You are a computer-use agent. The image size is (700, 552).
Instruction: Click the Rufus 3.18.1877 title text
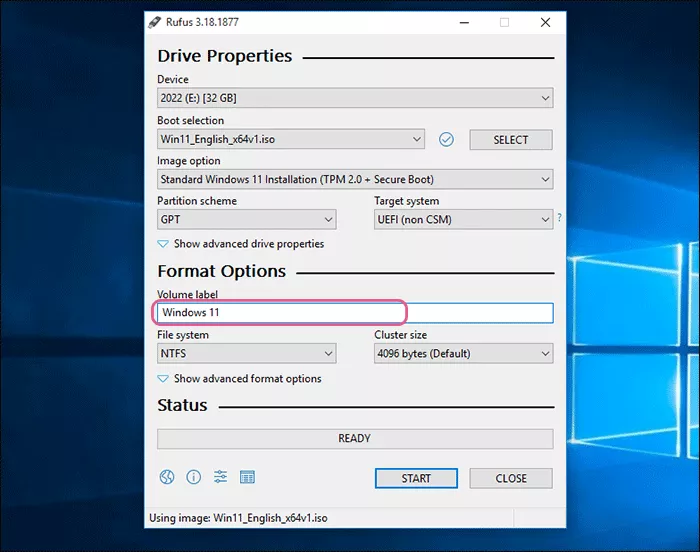[202, 22]
